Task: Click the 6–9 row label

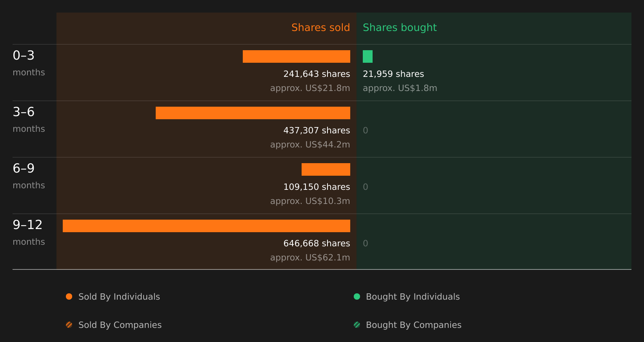Action: coord(24,169)
